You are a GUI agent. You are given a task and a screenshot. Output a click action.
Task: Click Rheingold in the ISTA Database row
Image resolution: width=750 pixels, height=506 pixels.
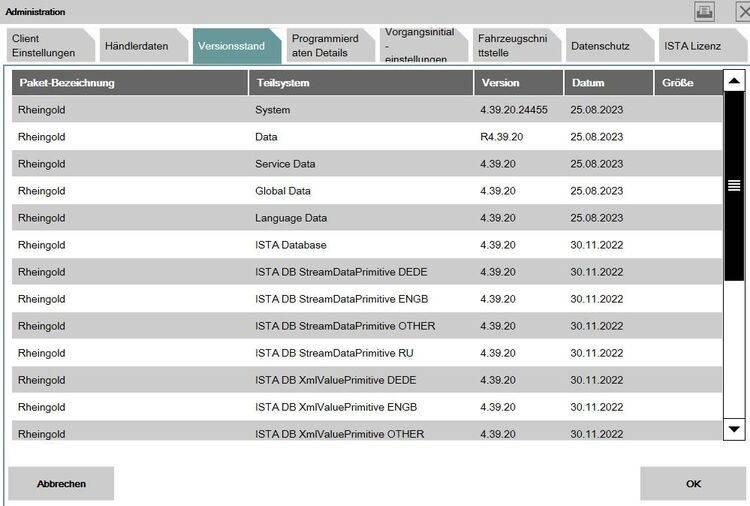(x=42, y=245)
